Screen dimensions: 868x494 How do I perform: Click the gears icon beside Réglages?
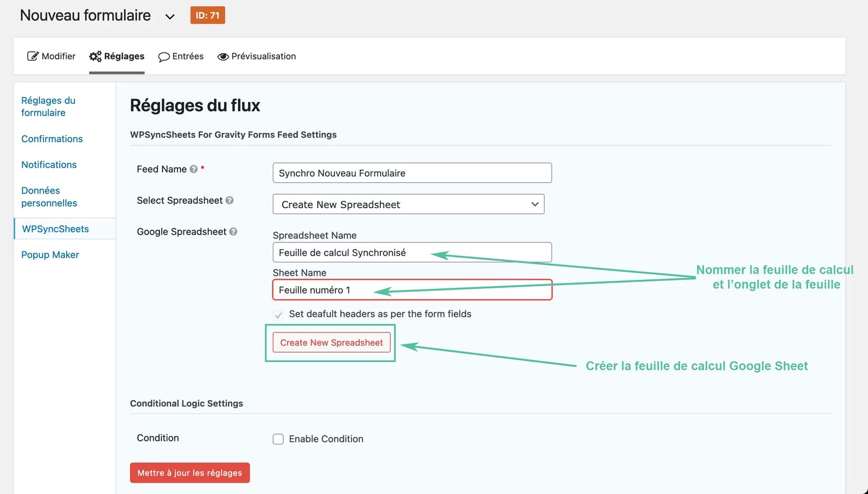point(95,56)
